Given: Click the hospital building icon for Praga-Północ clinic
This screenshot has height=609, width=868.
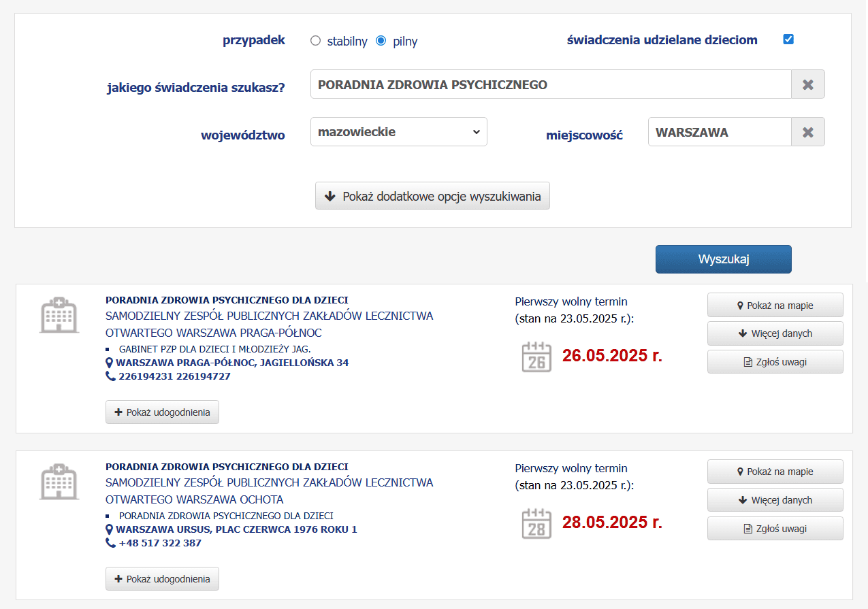Looking at the screenshot, I should point(59,314).
